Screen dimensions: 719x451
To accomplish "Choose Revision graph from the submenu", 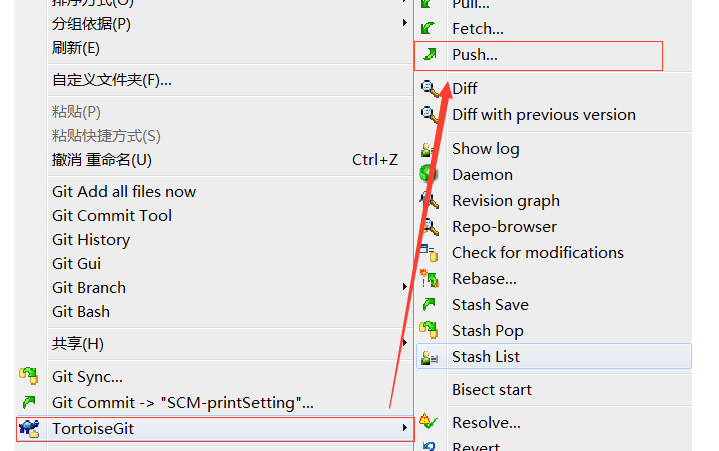I will (505, 200).
